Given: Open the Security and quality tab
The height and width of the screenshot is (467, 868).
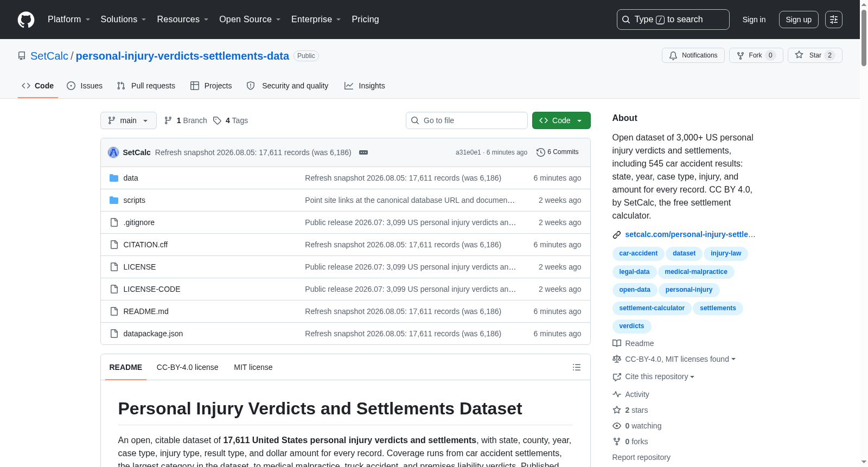Looking at the screenshot, I should pyautogui.click(x=288, y=86).
